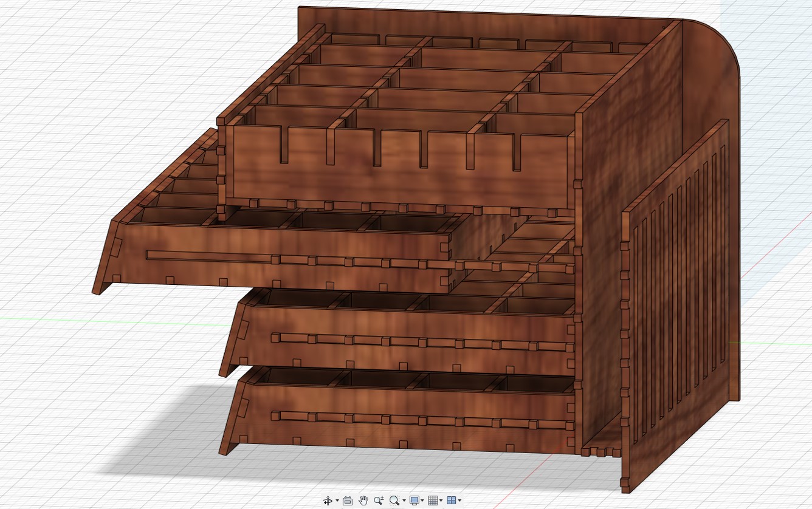Select the Zoom magnifier with plus/minus

coord(379,500)
